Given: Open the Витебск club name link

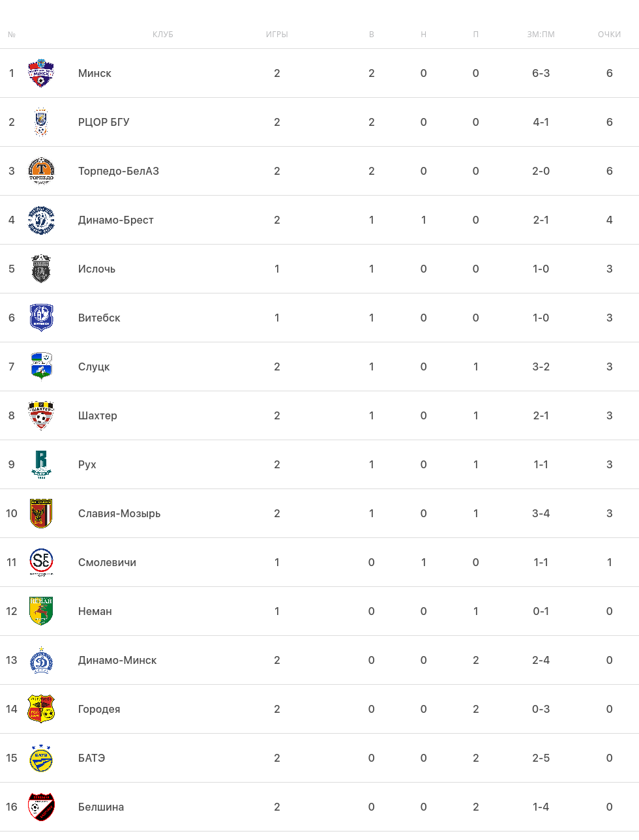Looking at the screenshot, I should tap(99, 318).
